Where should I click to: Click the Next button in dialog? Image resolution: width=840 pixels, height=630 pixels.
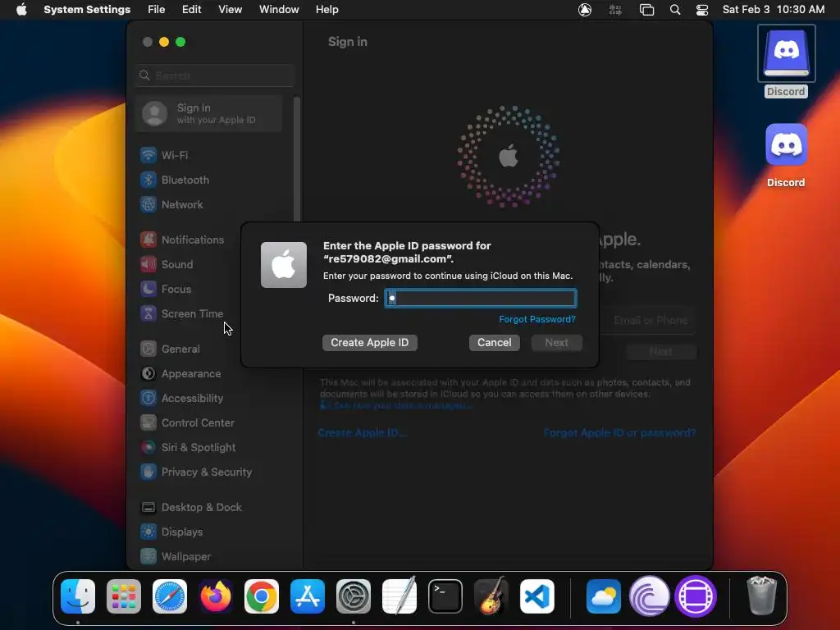(x=557, y=343)
